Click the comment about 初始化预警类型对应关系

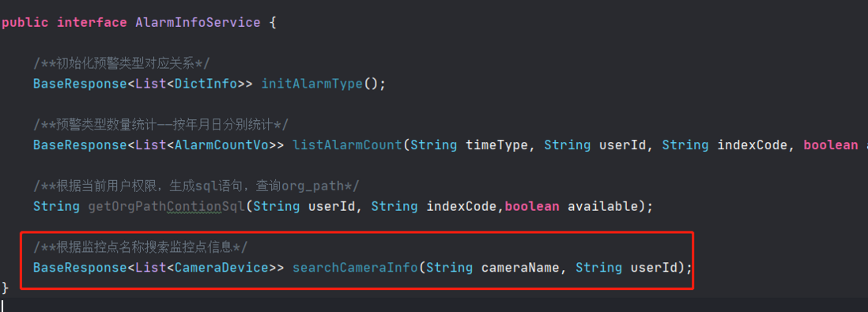pos(122,64)
